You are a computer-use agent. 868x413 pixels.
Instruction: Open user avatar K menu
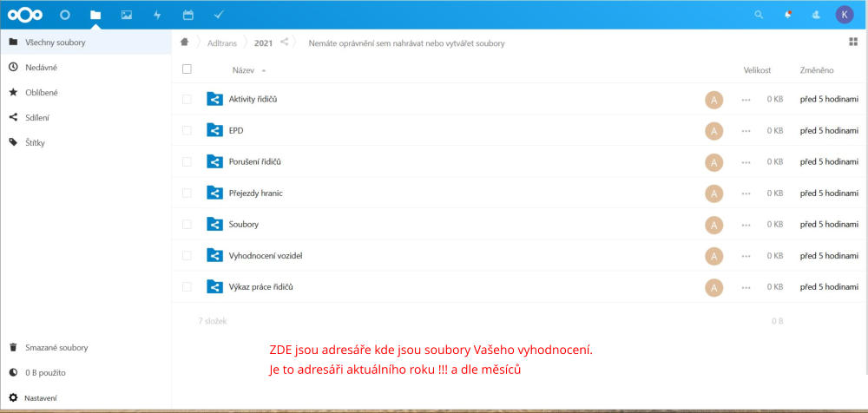coord(844,15)
